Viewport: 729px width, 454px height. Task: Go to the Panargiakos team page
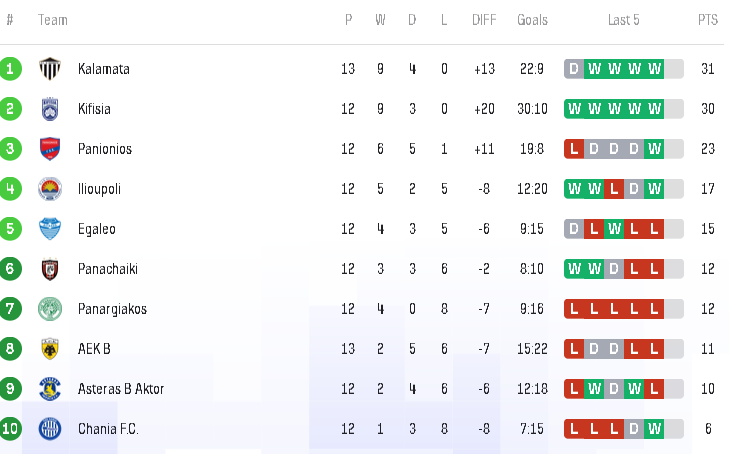click(112, 309)
